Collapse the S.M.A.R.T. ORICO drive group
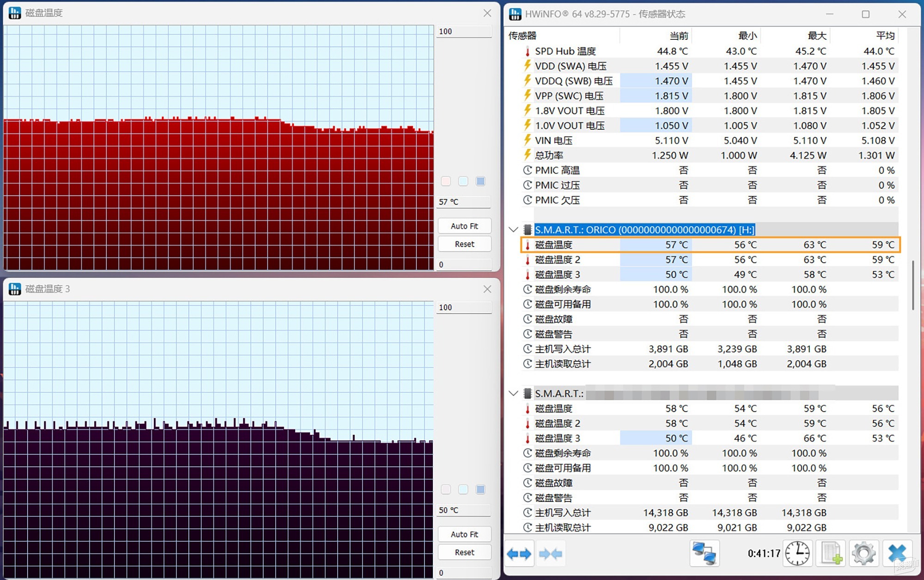 click(513, 230)
